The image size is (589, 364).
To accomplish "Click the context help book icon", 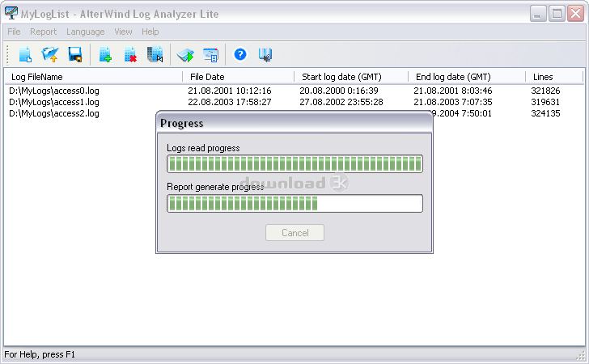I will pyautogui.click(x=265, y=55).
